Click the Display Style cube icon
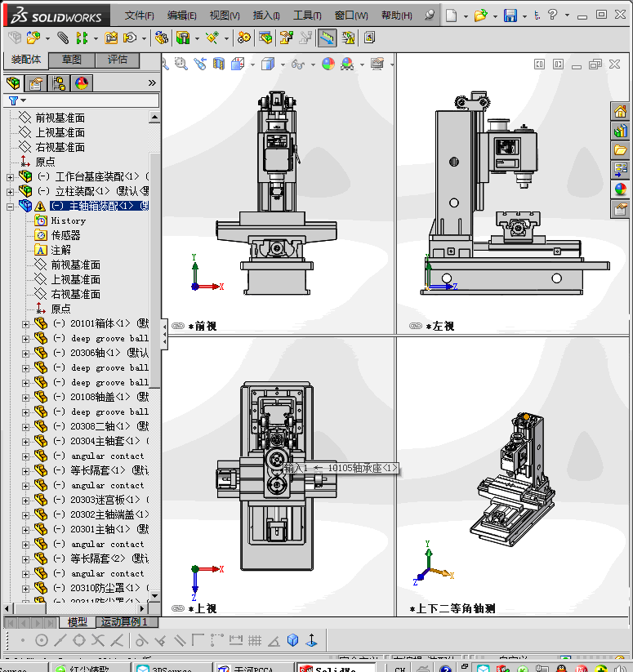 coord(268,65)
